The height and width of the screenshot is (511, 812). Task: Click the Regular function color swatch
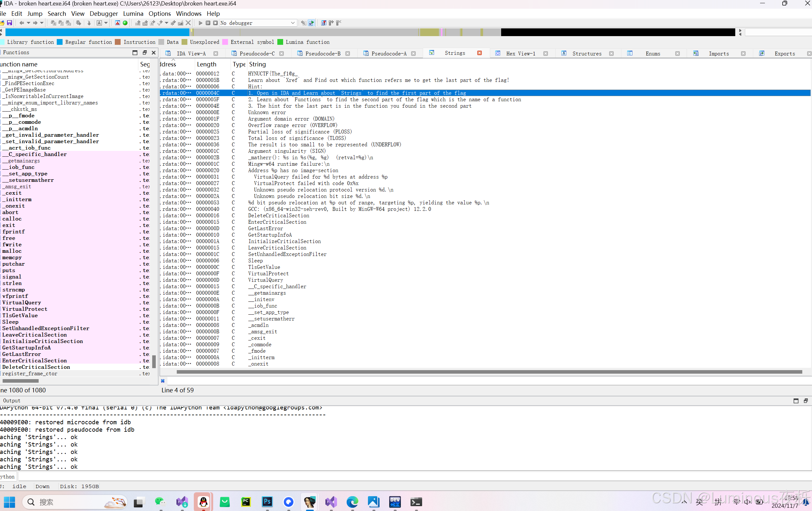click(60, 42)
